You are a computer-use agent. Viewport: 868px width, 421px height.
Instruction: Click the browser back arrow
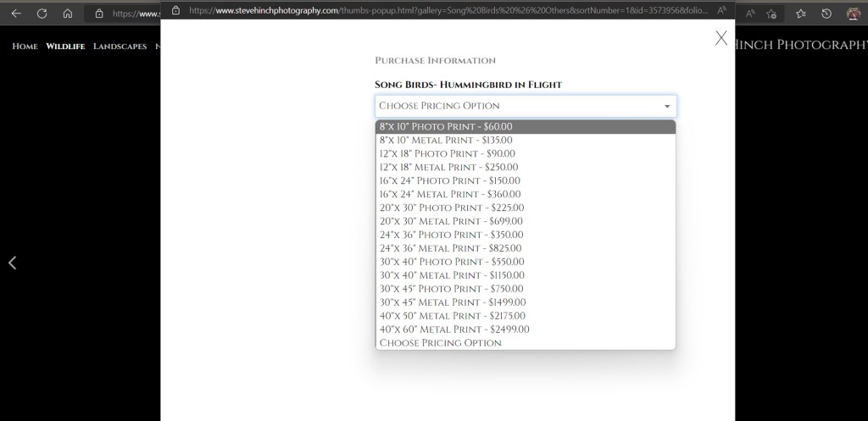point(16,14)
